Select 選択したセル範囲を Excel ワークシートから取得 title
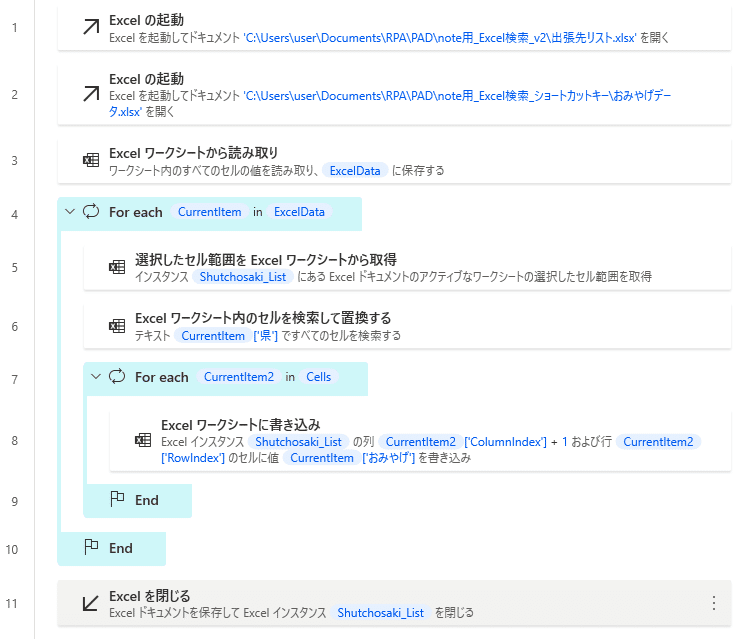The width and height of the screenshot is (742, 639). tap(266, 259)
